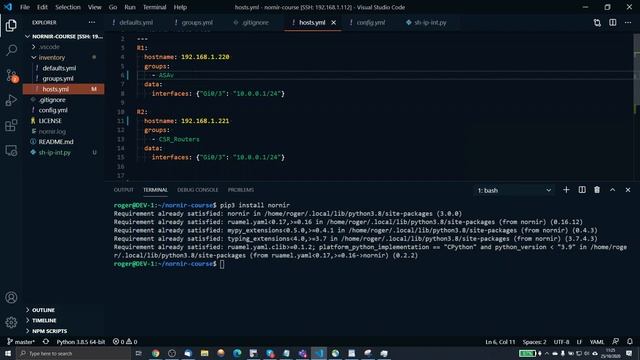Open File Explorer from the taskbar
Viewport: 640px width, 360px height.
tap(204, 353)
